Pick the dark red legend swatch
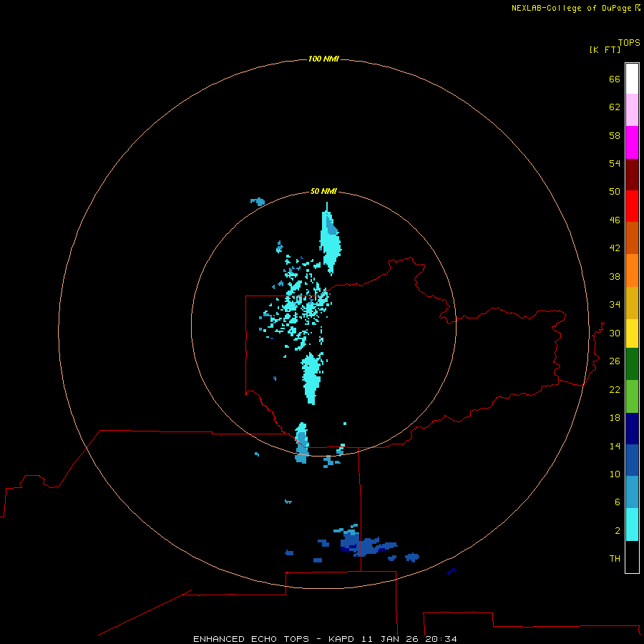 pyautogui.click(x=632, y=175)
